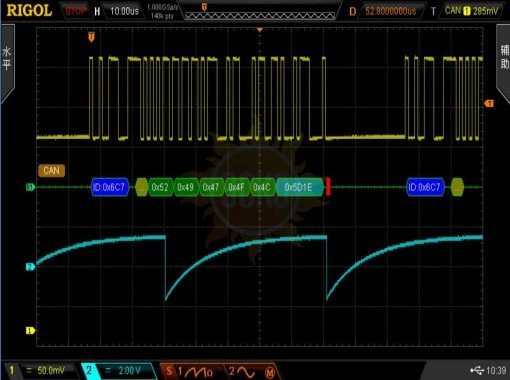This screenshot has height=380, width=510.
Task: Select channel 2 2.00 V scale label
Action: click(129, 370)
